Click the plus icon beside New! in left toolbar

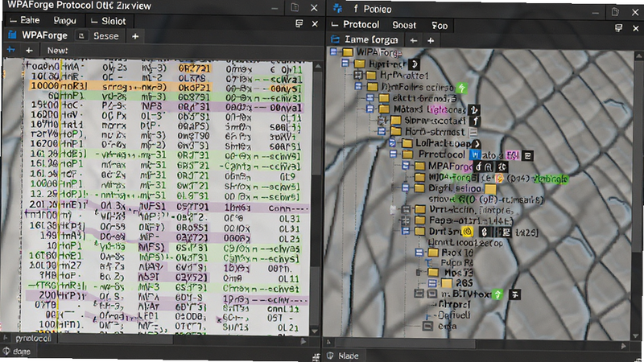click(x=29, y=51)
